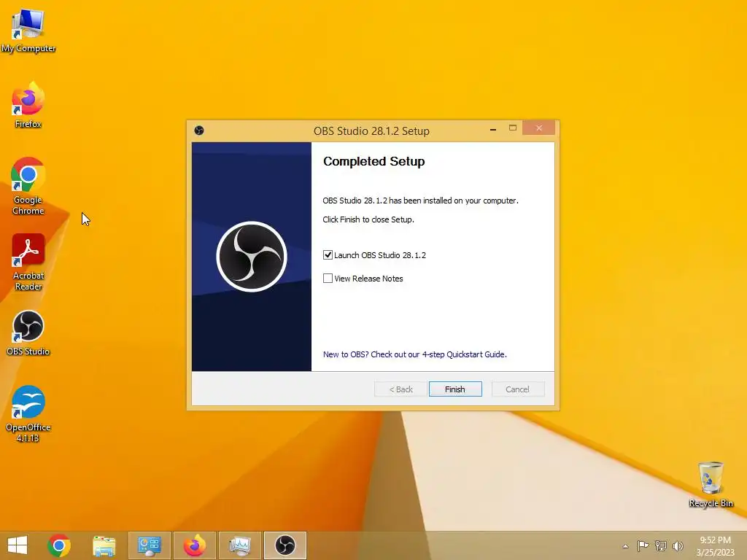Uncheck Launch OBS Studio 28.1.2

[x=328, y=254]
